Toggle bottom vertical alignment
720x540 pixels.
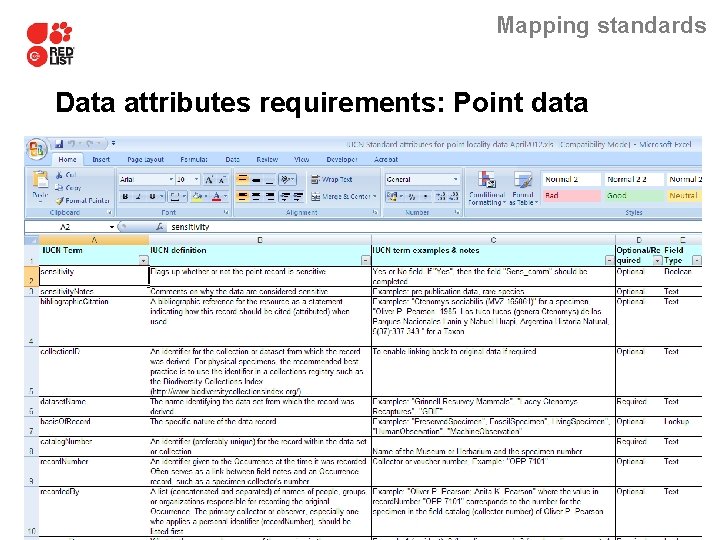coord(270,180)
